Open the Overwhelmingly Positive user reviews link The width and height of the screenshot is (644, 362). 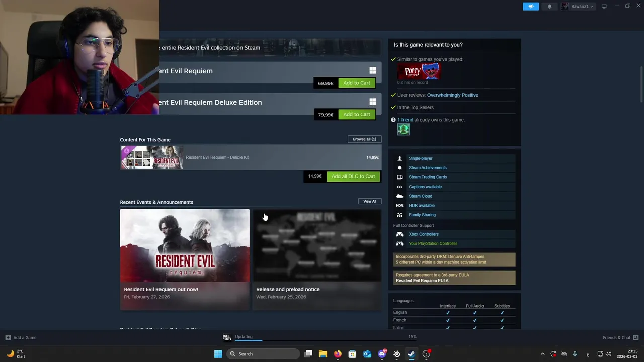[452, 95]
